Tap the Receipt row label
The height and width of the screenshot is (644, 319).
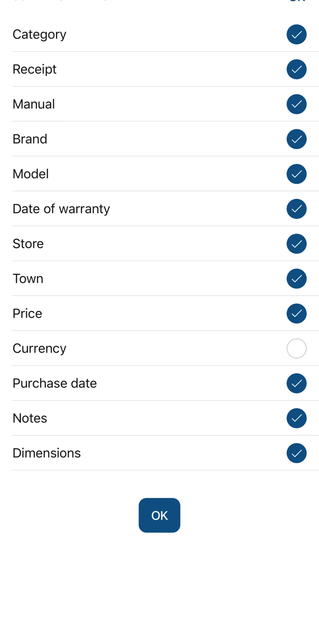click(35, 69)
